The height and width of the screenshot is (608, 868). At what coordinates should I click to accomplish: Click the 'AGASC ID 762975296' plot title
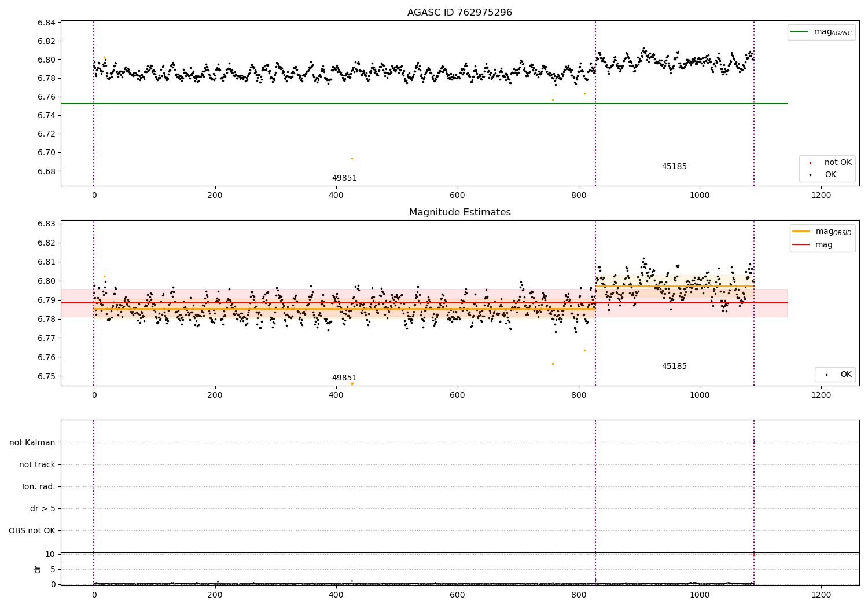coord(459,13)
